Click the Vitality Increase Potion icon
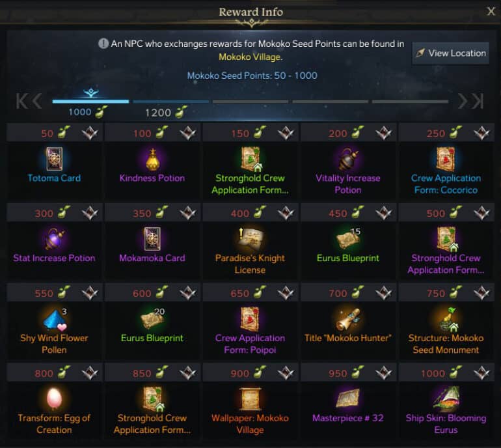The width and height of the screenshot is (501, 448). point(348,160)
